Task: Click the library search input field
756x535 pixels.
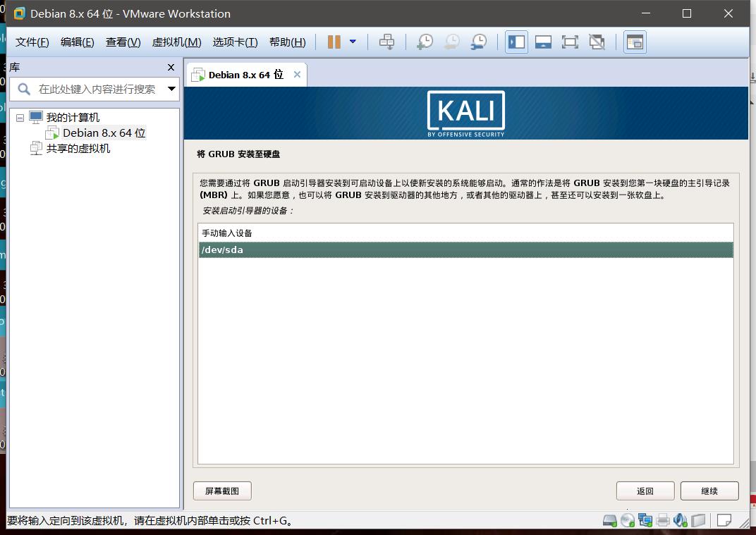Action: [97, 89]
